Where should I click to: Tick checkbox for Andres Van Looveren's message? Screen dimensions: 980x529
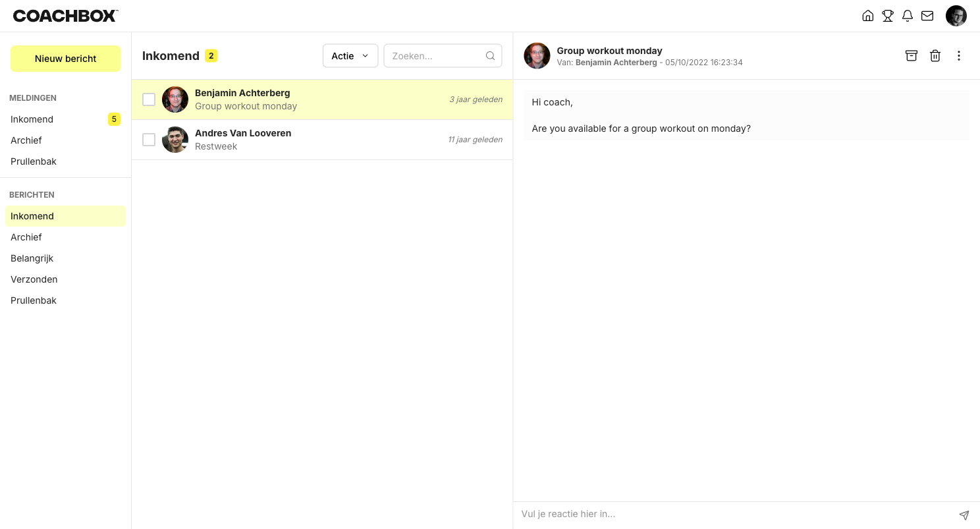pos(149,140)
